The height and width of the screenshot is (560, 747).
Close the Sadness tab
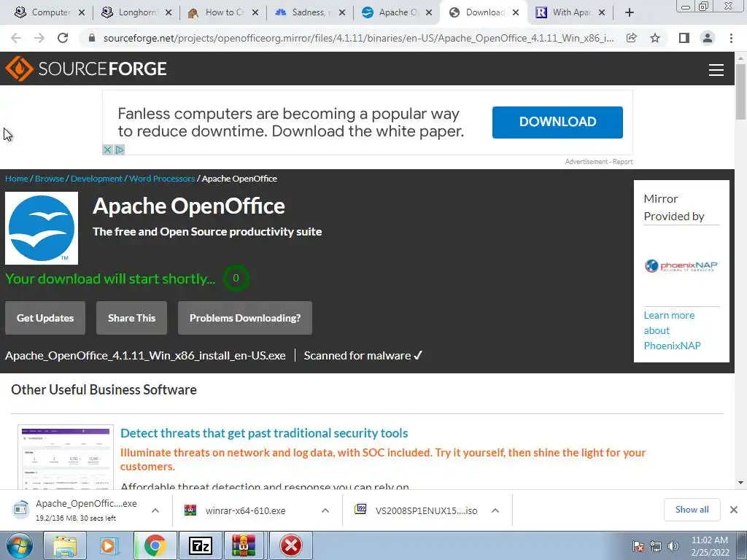pos(342,13)
